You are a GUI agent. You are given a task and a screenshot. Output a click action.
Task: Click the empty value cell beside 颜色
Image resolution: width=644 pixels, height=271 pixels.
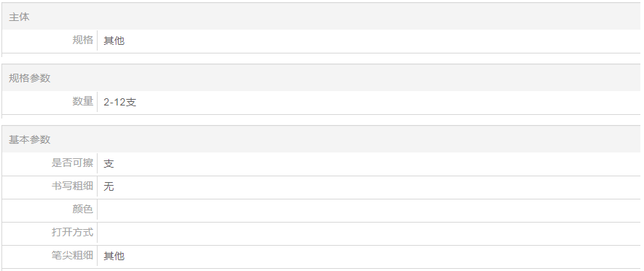[x=369, y=210]
